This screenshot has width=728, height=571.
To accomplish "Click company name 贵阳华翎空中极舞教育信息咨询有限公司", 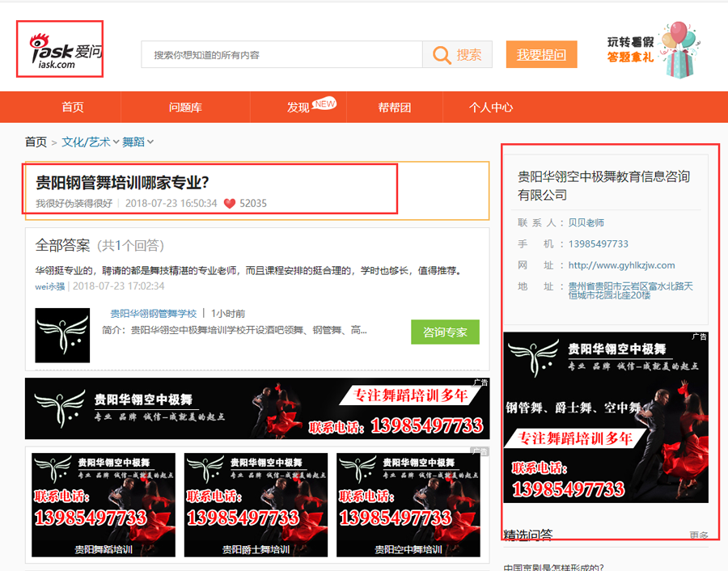I will 603,186.
